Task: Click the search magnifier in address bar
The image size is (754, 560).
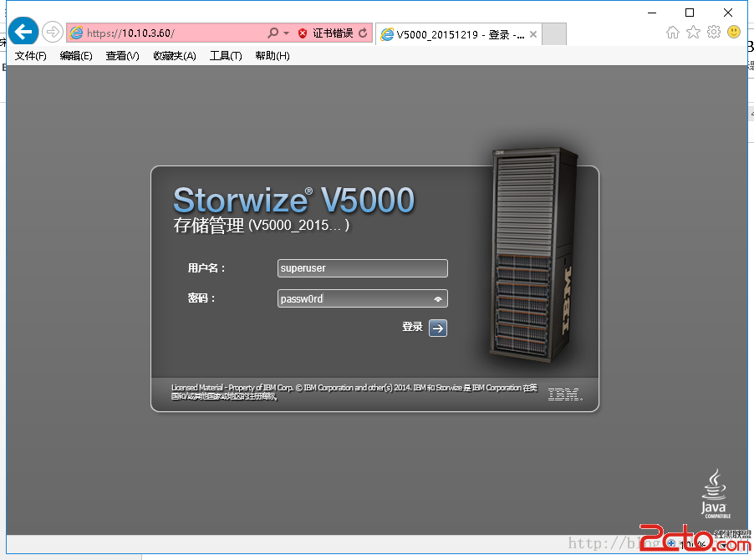Action: [x=273, y=33]
